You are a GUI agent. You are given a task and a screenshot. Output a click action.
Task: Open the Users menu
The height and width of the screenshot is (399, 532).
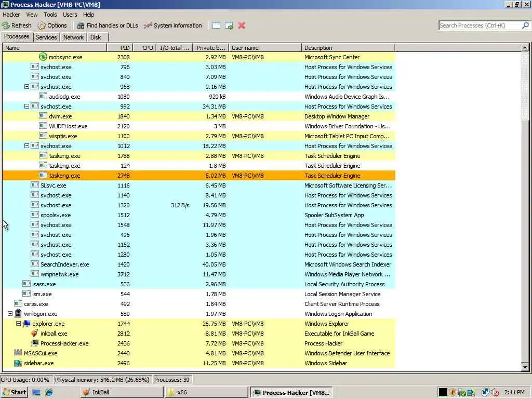click(70, 15)
